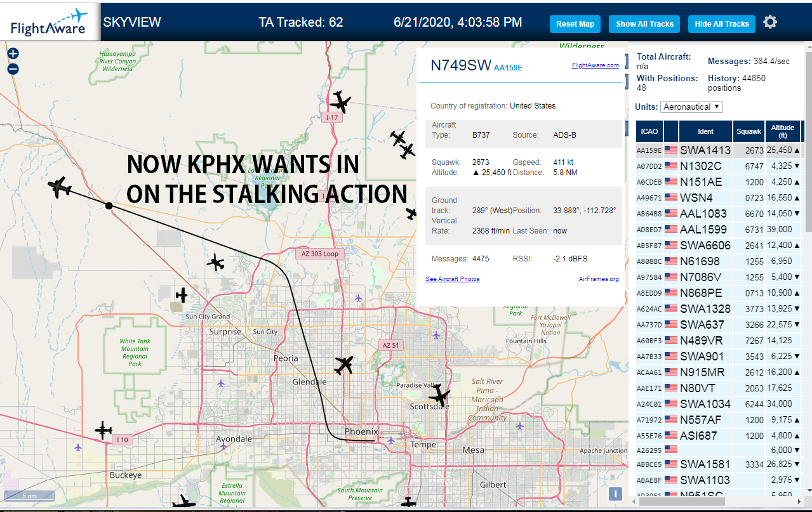Select aircraft icon below the stalking caption
Screen dimensions: 812x512
(x=216, y=261)
